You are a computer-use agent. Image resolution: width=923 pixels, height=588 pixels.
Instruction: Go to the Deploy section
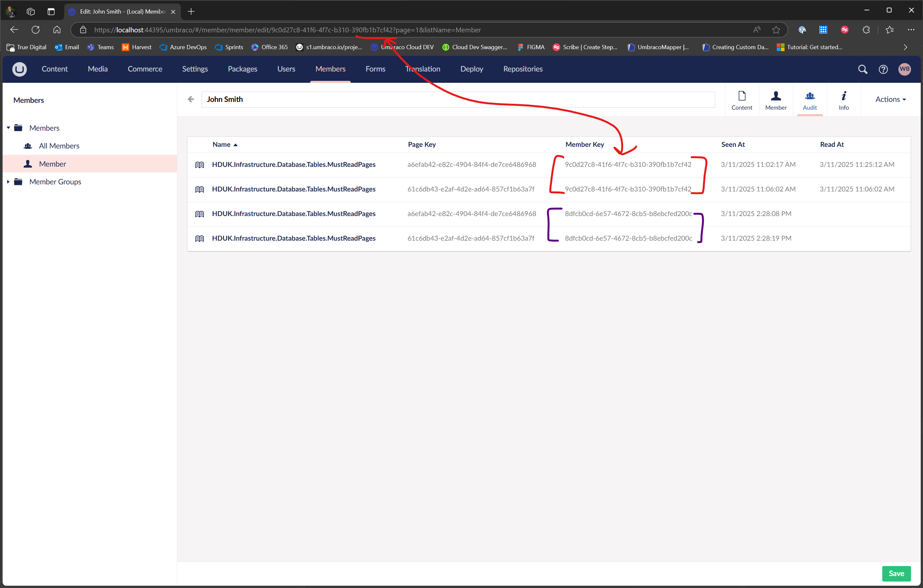coord(471,69)
